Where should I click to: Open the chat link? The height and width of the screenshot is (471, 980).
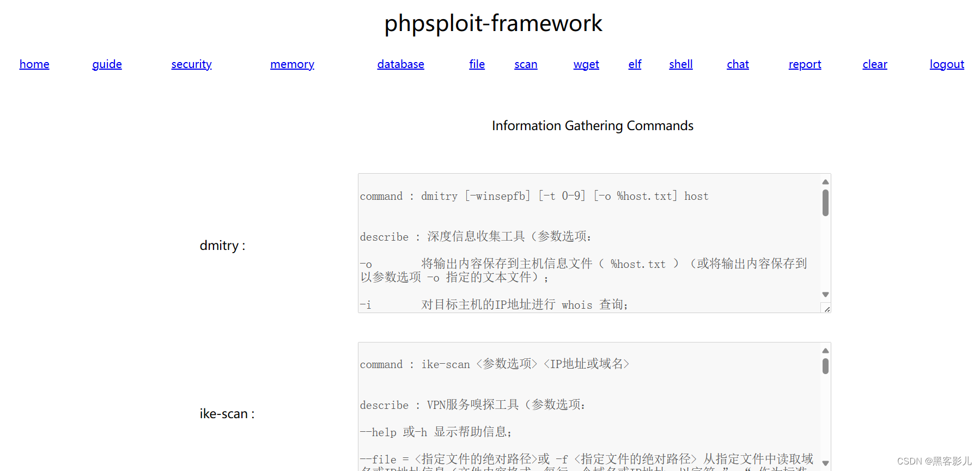click(x=738, y=64)
